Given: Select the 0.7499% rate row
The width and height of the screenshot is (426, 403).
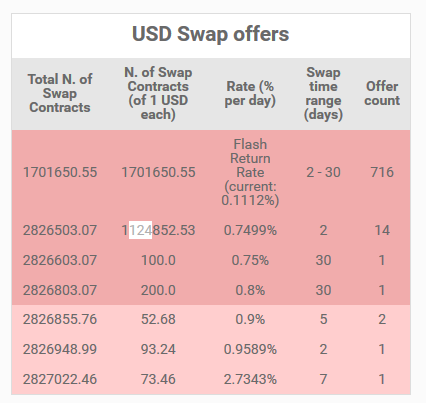Looking at the screenshot, I should [x=211, y=230].
